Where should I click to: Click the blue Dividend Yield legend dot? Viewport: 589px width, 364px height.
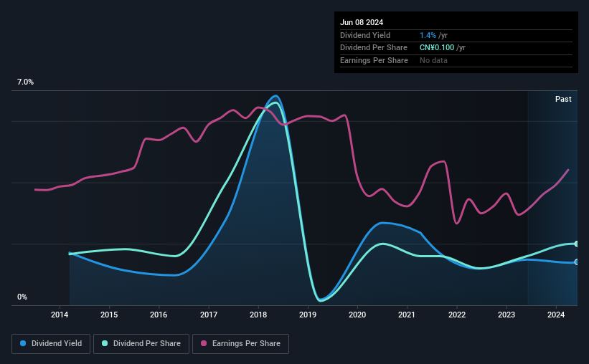point(23,343)
